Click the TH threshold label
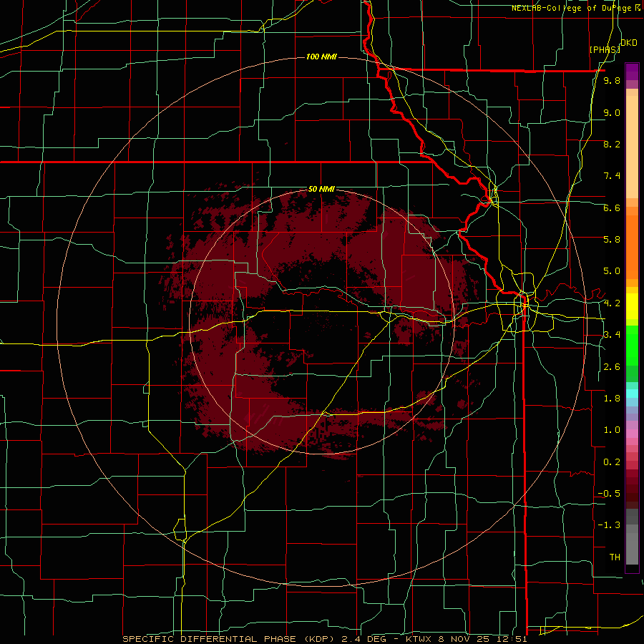The height and width of the screenshot is (644, 644). [615, 557]
